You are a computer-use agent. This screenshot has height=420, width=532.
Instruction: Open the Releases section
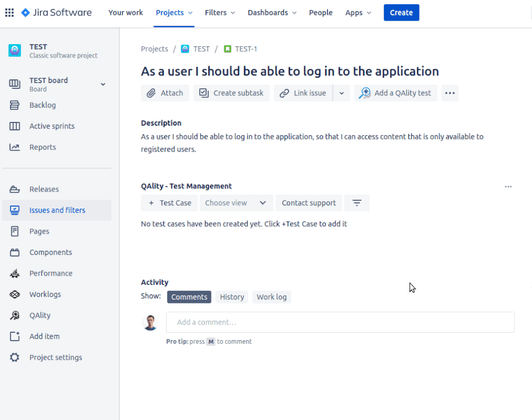(43, 189)
